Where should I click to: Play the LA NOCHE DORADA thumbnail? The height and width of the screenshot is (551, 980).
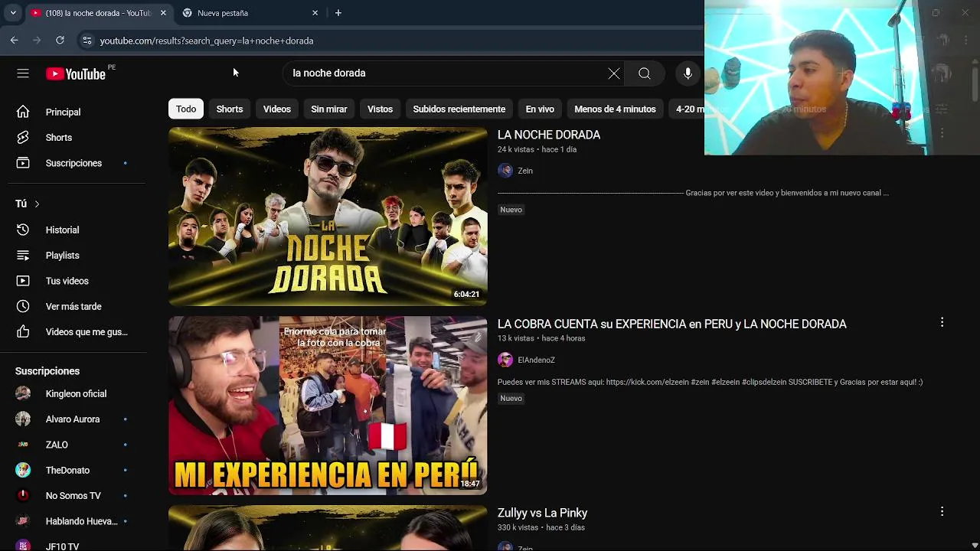click(328, 217)
